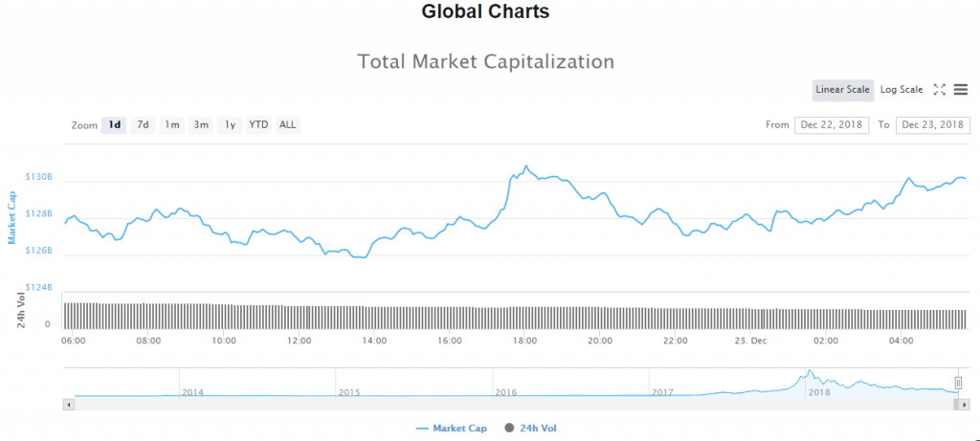
Task: Switch to Log Scale
Action: pos(902,90)
